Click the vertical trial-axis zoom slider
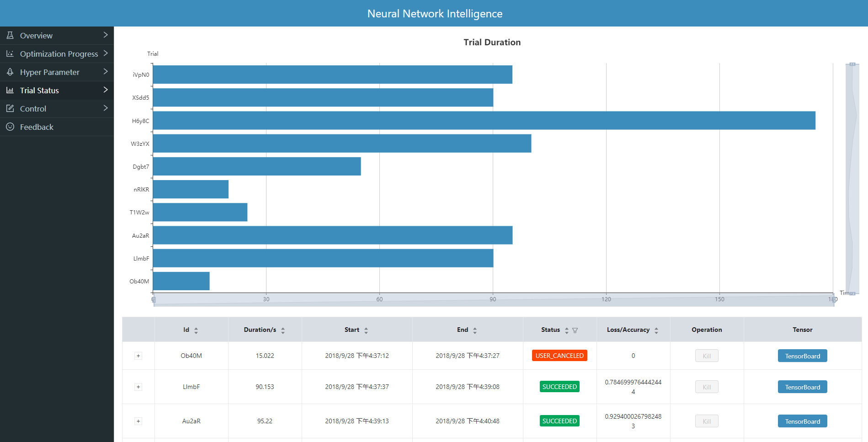868x442 pixels. click(852, 178)
